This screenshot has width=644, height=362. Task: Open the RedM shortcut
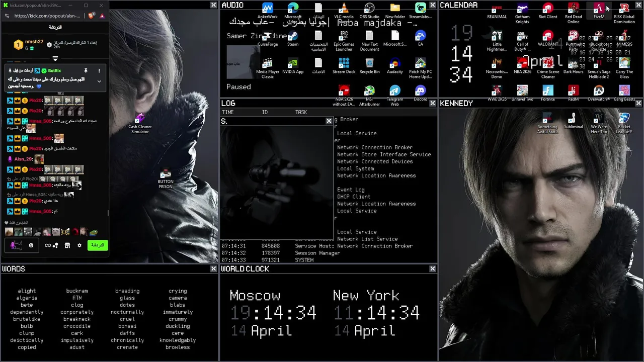tap(573, 93)
